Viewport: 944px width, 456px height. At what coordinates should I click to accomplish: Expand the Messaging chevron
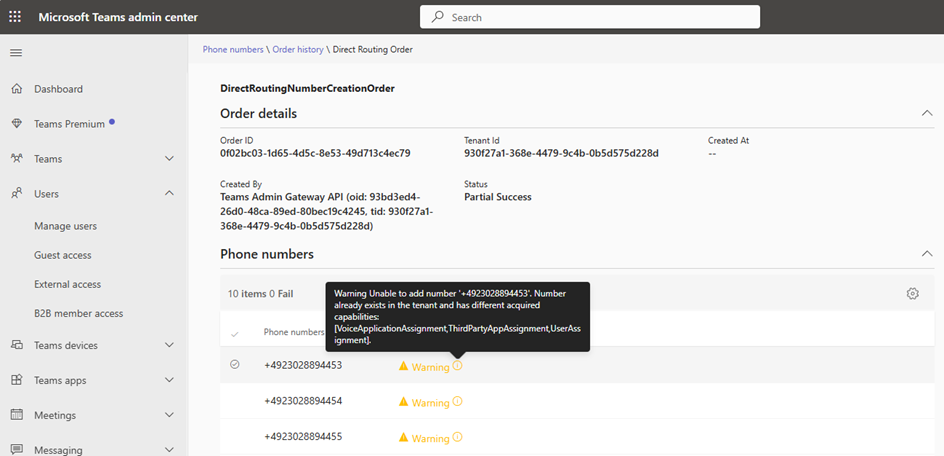click(x=170, y=450)
